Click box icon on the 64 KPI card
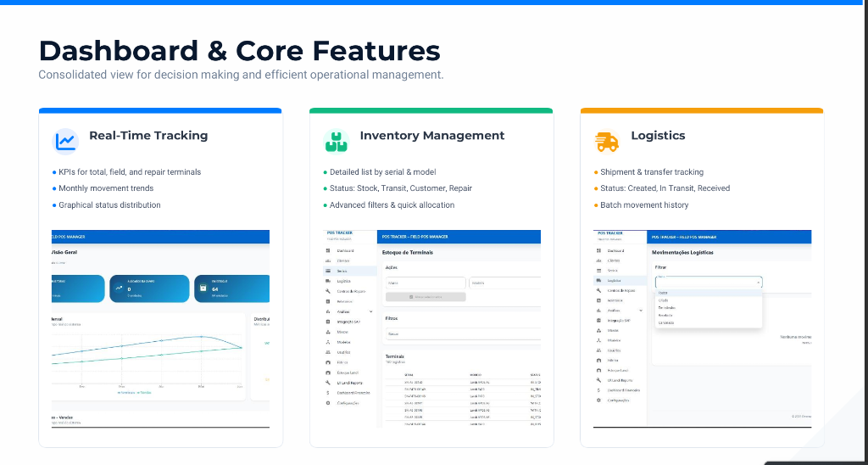 click(x=203, y=289)
